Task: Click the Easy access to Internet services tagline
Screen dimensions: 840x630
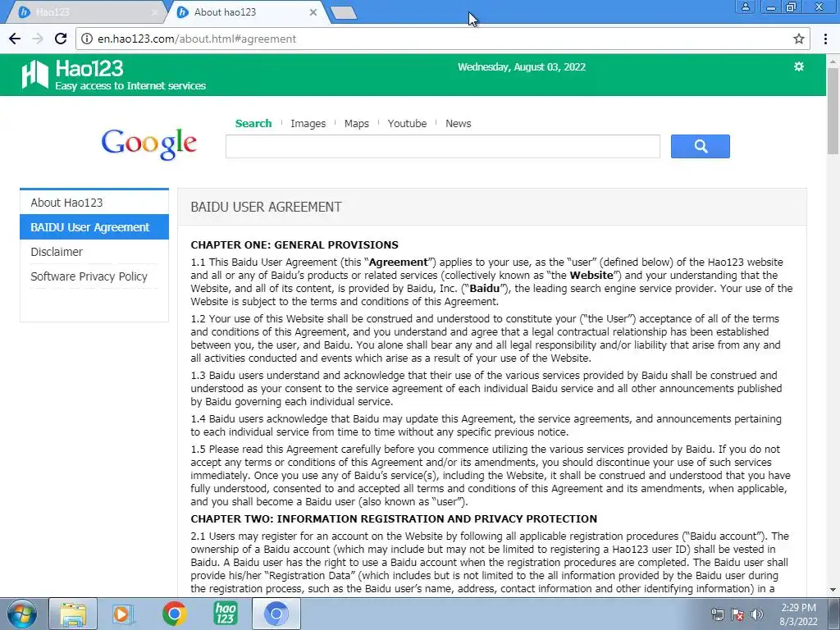Action: [130, 85]
